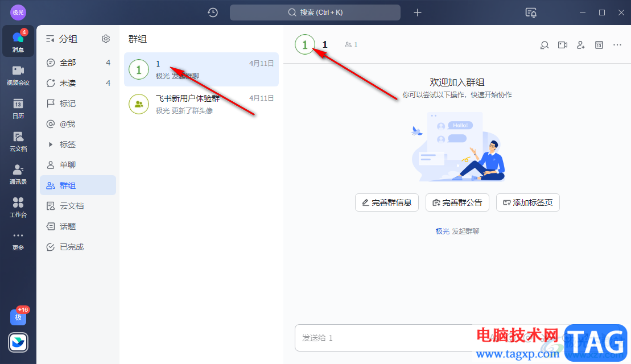Select the Done filter
Image resolution: width=631 pixels, height=364 pixels.
tap(78, 247)
